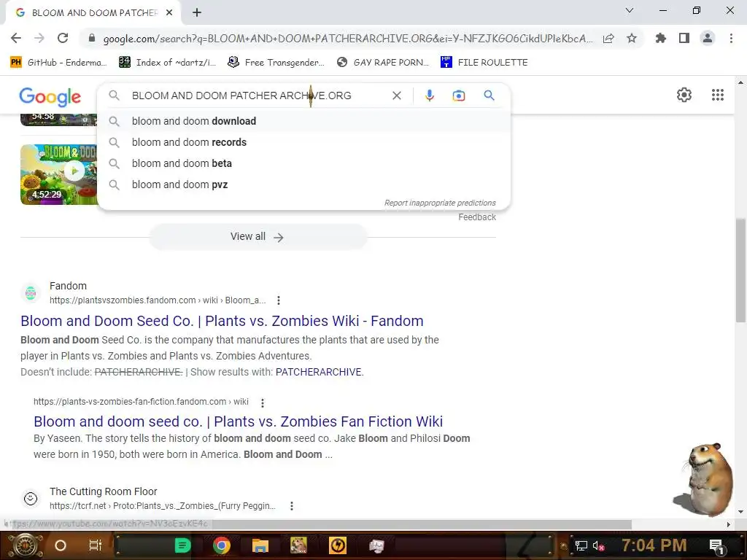Open the notification center icon
This screenshot has height=560, width=747.
pos(717,546)
